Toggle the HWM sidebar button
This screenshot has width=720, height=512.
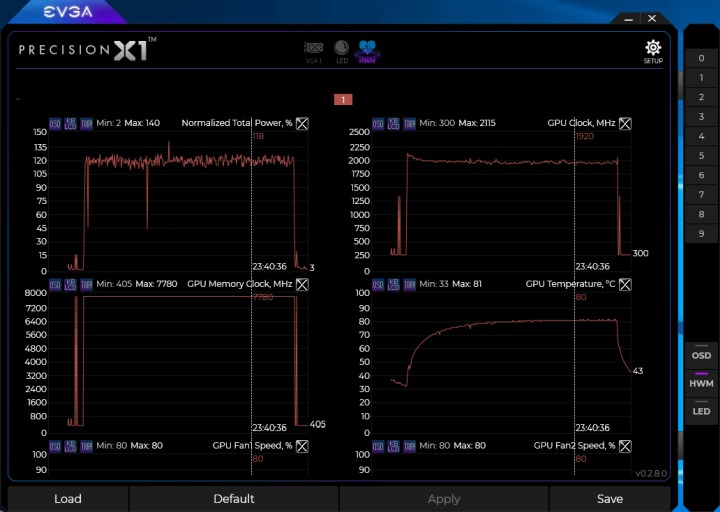pos(701,382)
